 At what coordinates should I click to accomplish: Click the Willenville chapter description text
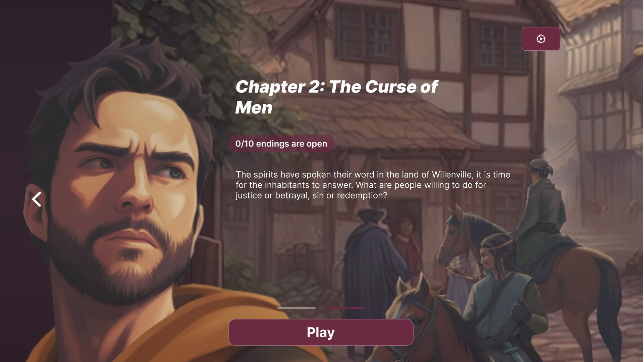coord(373,185)
